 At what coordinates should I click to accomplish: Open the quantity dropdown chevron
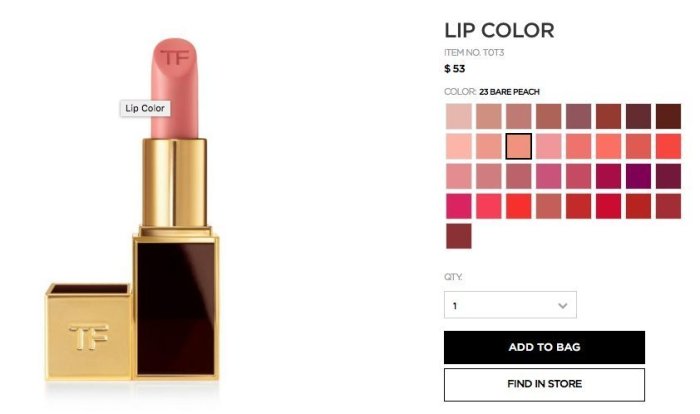(562, 305)
